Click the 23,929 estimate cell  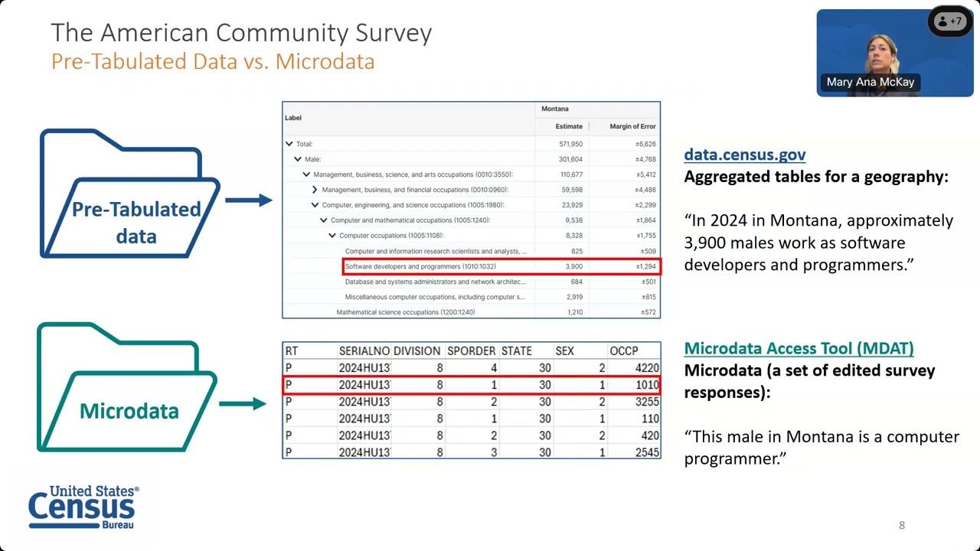[572, 205]
